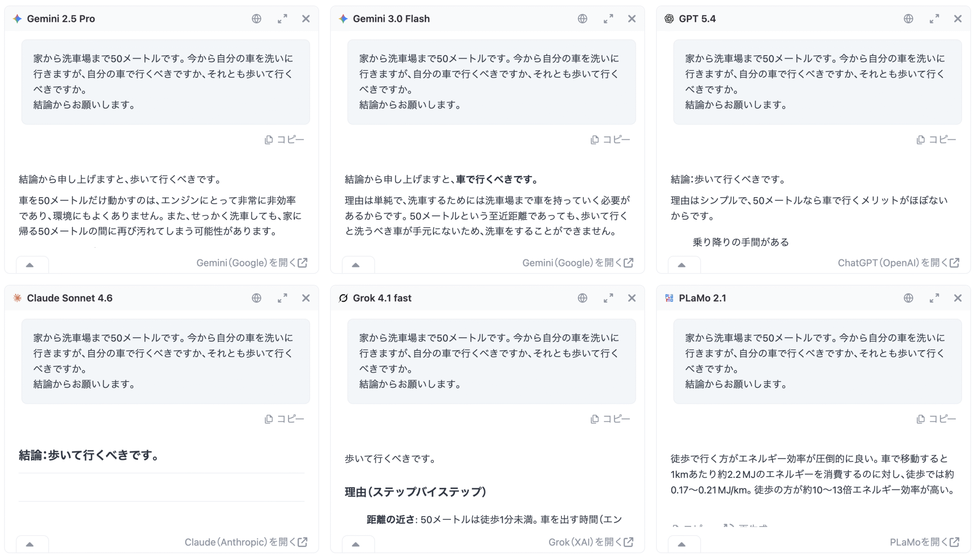Collapse the GPT 5.4 panel with bottom arrow
This screenshot has width=980, height=558.
(x=681, y=265)
